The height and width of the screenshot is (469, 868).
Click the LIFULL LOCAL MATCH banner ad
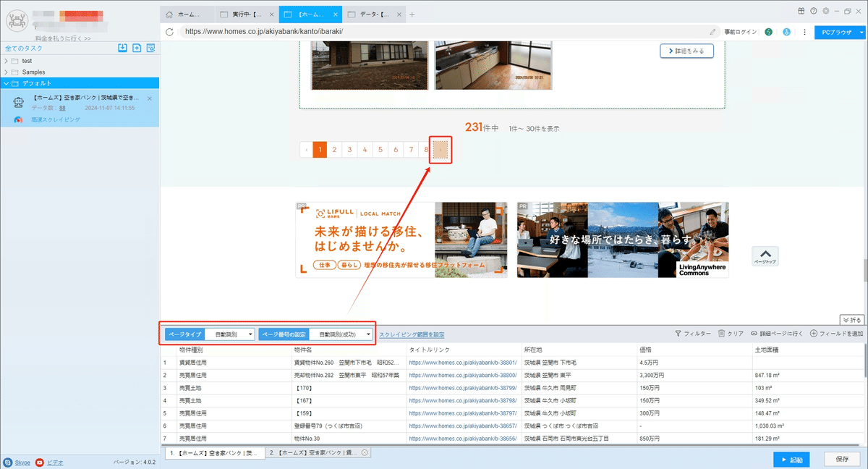401,240
